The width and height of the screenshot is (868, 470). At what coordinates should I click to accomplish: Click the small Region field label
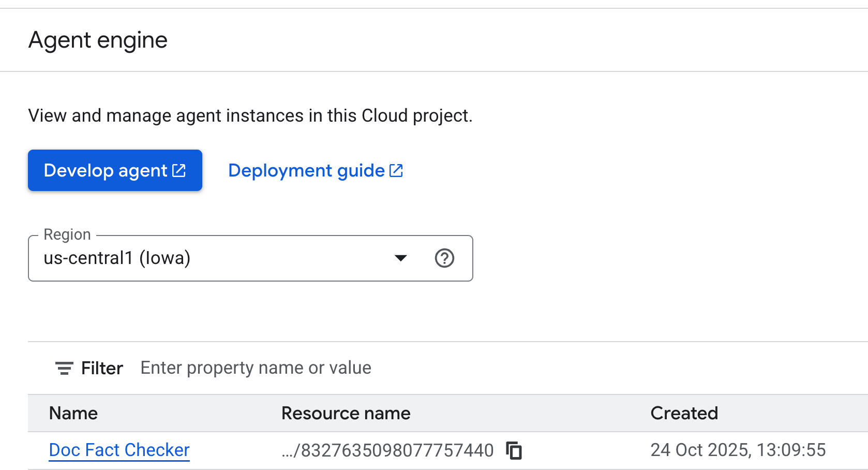[x=67, y=234]
